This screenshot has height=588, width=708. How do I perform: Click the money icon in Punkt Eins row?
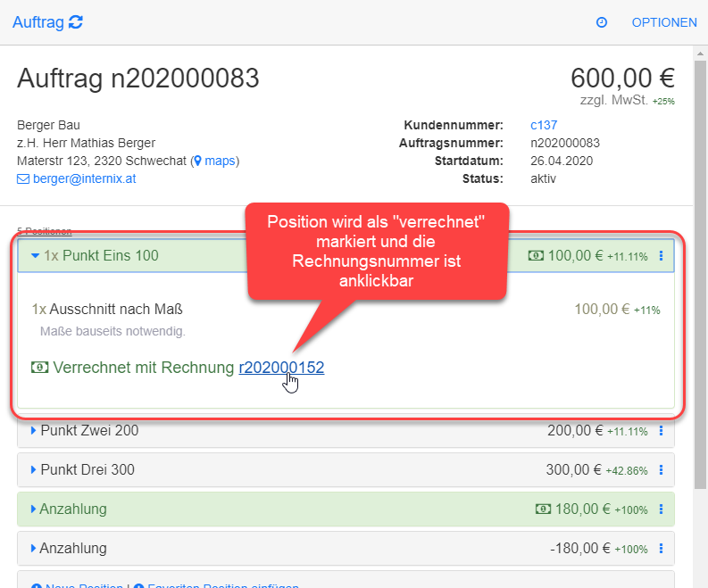point(536,256)
